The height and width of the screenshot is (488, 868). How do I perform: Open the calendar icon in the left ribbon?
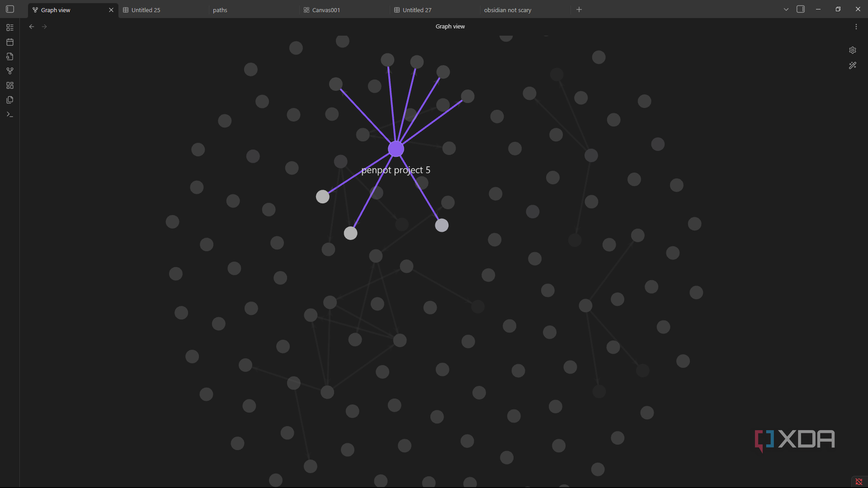pyautogui.click(x=9, y=42)
